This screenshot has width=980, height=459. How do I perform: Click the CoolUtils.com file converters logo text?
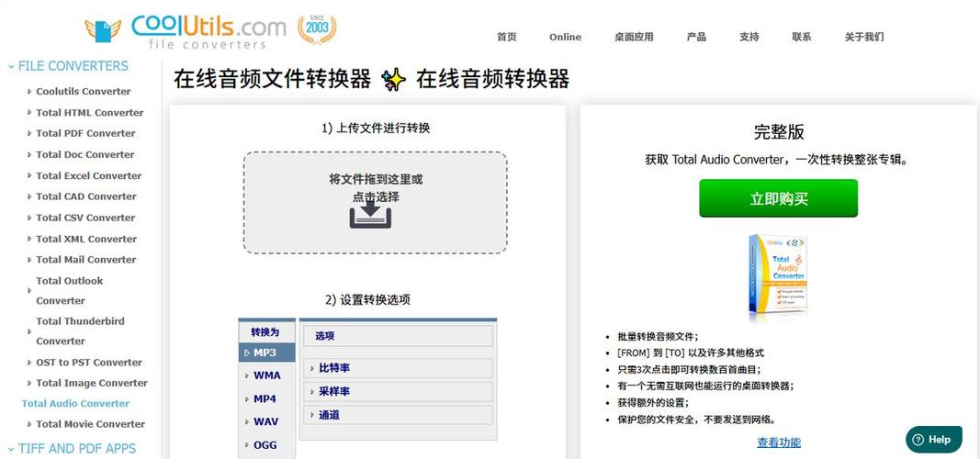click(x=208, y=32)
